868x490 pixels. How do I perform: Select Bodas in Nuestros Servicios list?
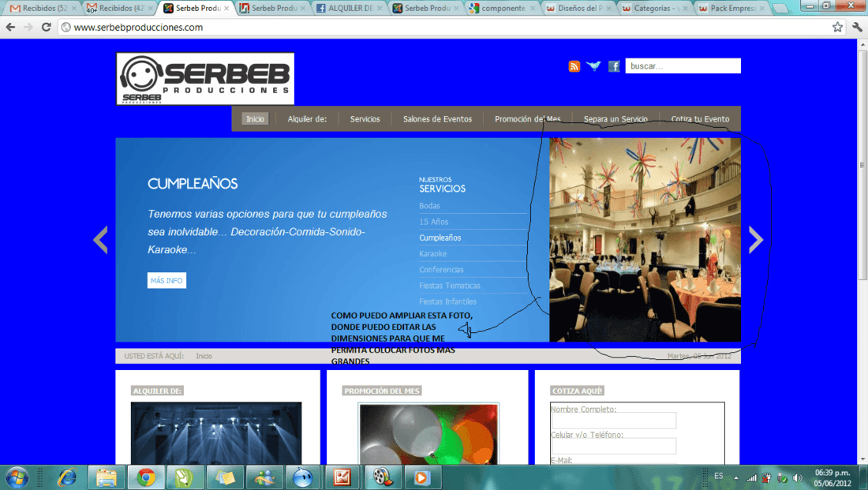(x=429, y=206)
